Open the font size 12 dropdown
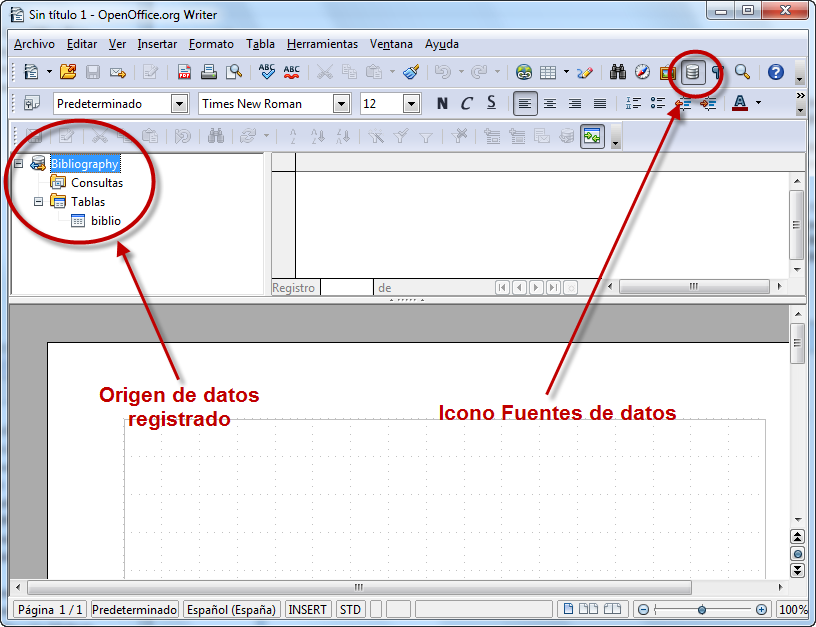Image resolution: width=816 pixels, height=627 pixels. (x=411, y=104)
